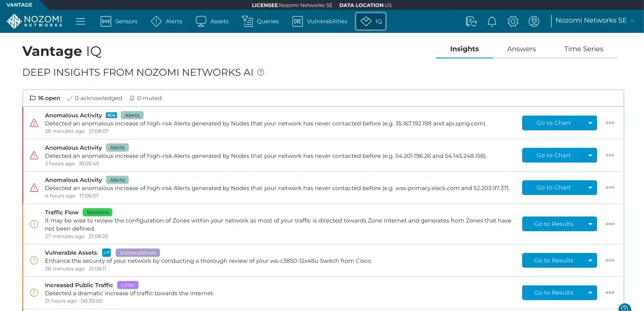Click the help icon beside Deep Insights heading
This screenshot has height=311, width=644.
click(261, 73)
